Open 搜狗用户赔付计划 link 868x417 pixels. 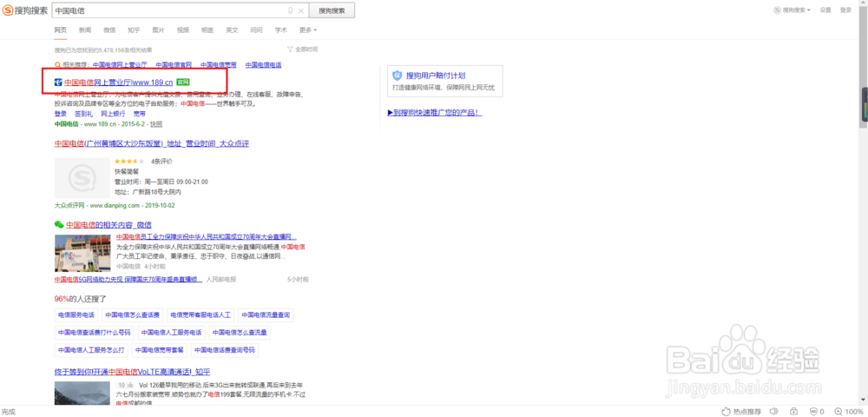click(436, 76)
